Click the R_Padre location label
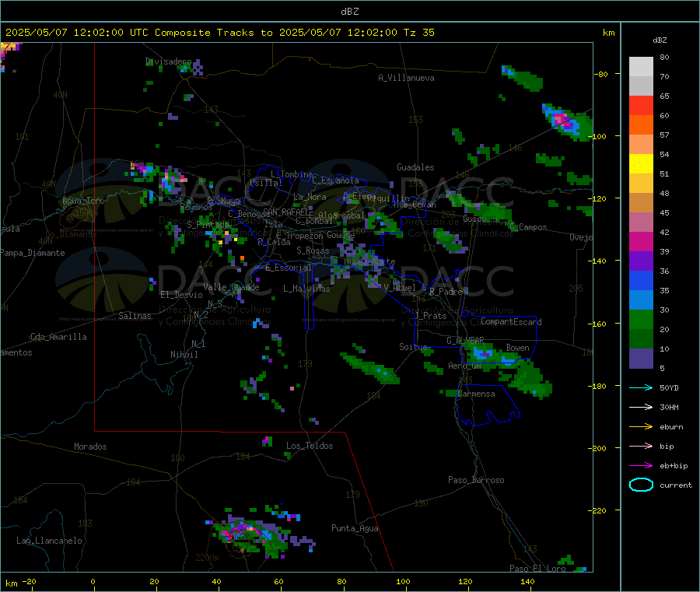 point(446,292)
